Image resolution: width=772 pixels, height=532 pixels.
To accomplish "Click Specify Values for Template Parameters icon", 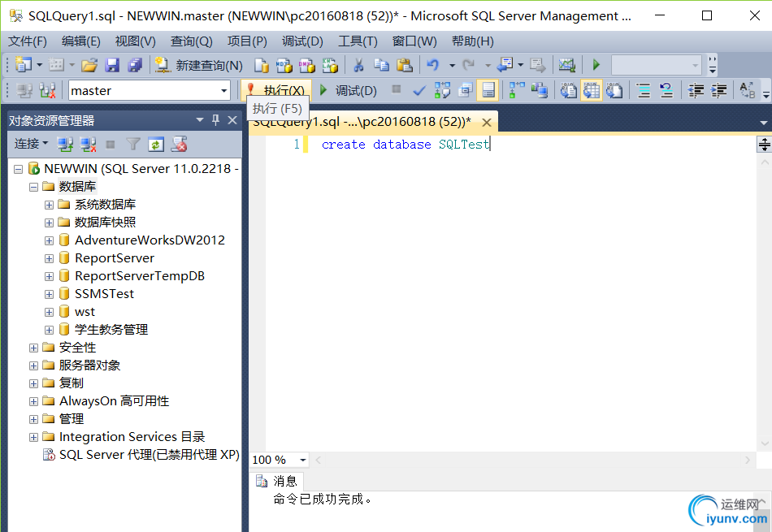I will pos(748,90).
